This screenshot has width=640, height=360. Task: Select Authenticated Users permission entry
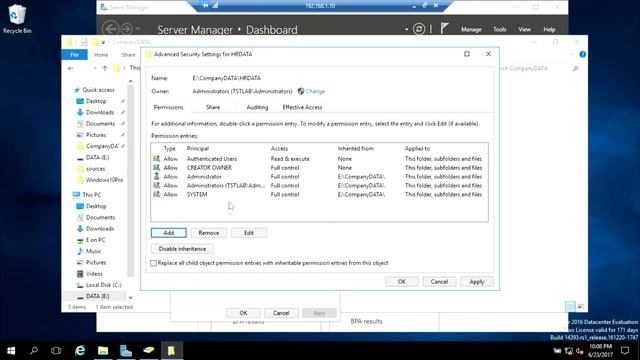pyautogui.click(x=319, y=159)
